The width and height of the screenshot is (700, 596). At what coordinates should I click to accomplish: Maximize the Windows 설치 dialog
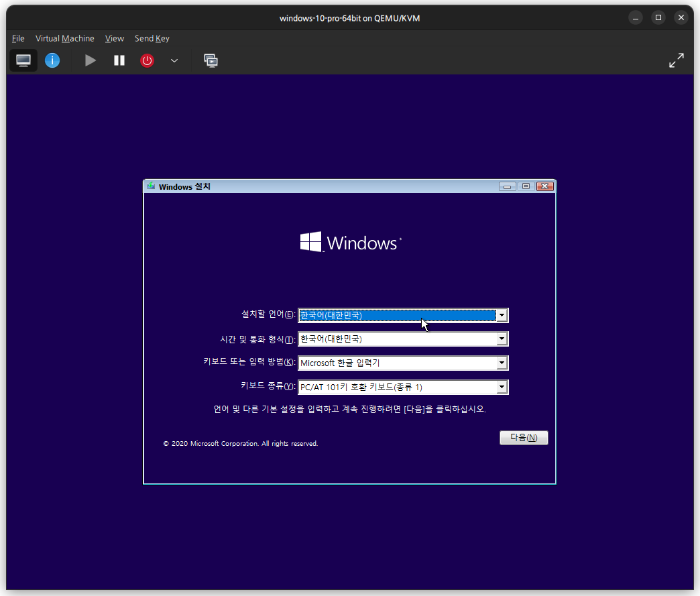tap(526, 186)
